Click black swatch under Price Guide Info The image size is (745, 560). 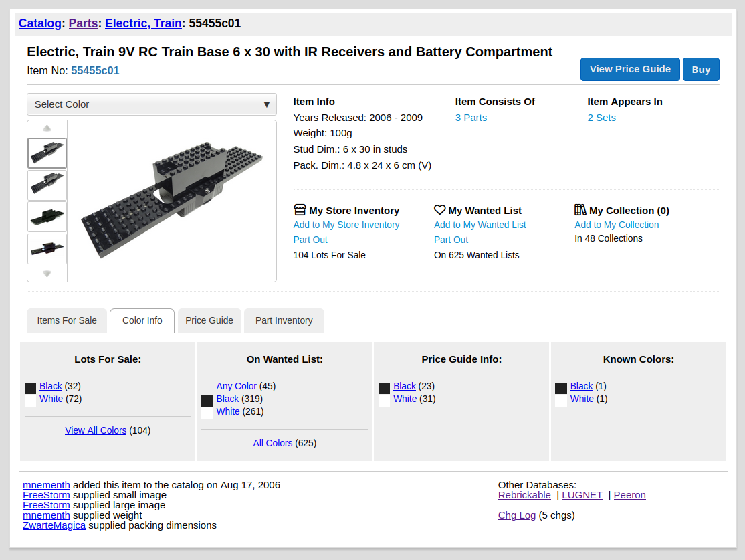[x=385, y=388]
